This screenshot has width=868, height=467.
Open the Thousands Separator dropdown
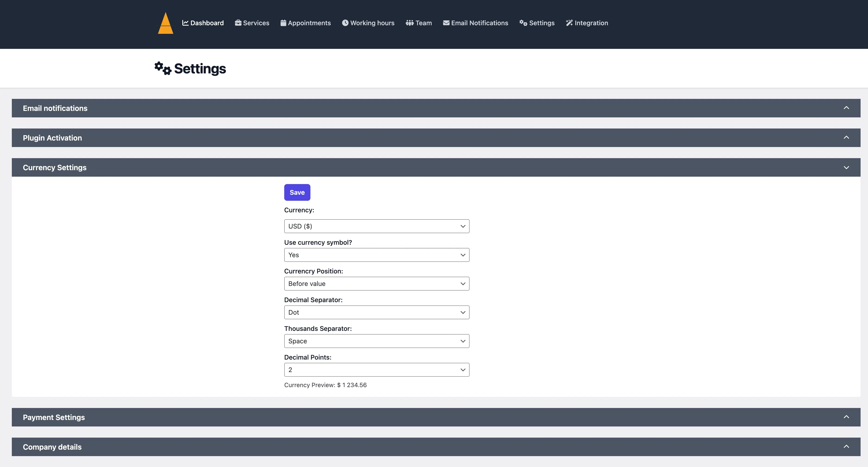[x=377, y=341]
